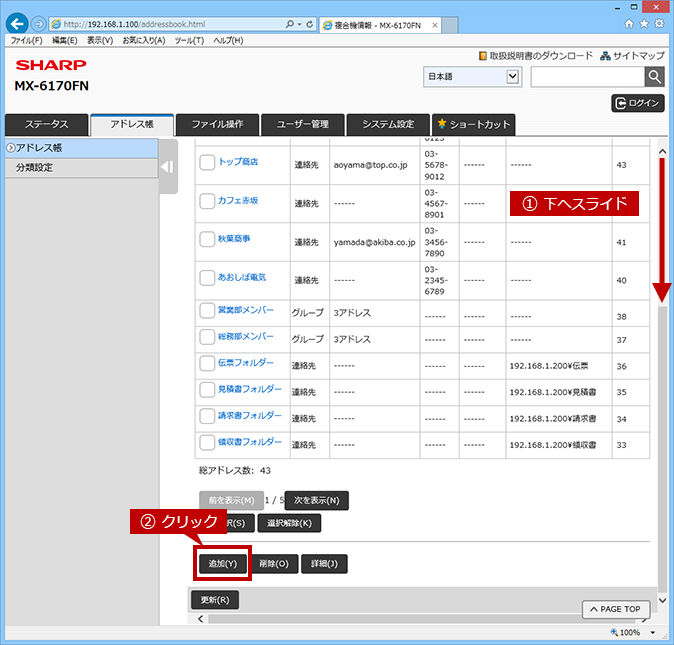Image resolution: width=674 pixels, height=645 pixels.
Task: Check the カフェ赤坂 checkbox
Action: 207,201
